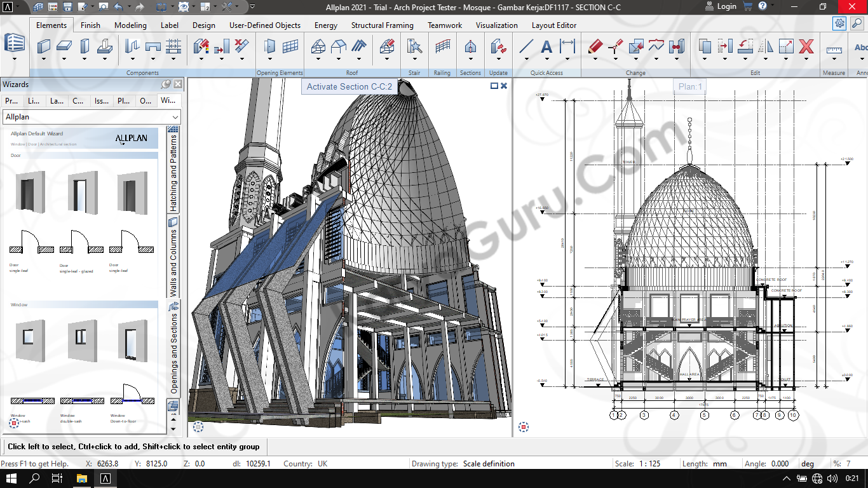Select the Wall tool in Components
The height and width of the screenshot is (488, 868).
coord(44,46)
